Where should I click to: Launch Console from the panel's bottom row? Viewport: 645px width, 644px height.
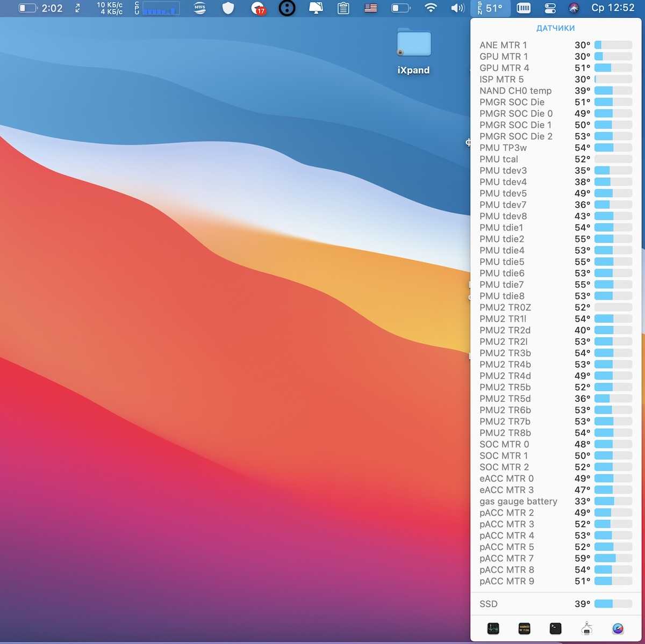pos(524,628)
